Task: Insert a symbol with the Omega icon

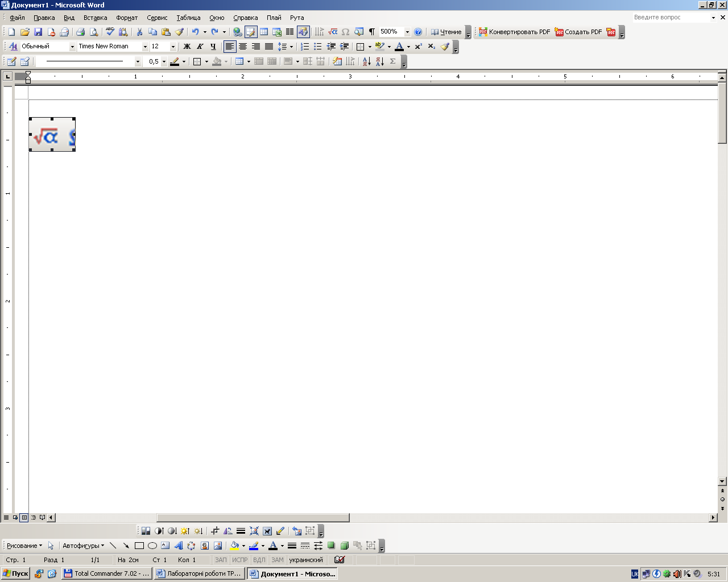Action: click(x=345, y=32)
